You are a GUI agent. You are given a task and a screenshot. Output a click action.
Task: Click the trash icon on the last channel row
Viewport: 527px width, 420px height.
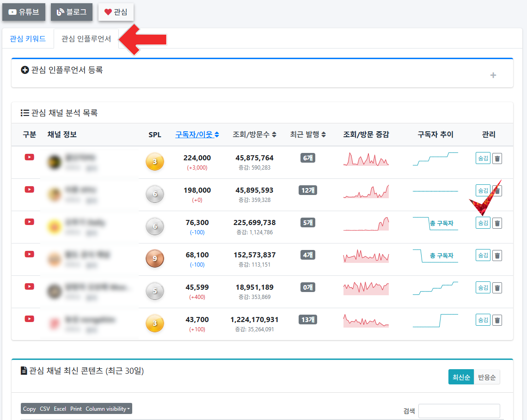click(497, 320)
